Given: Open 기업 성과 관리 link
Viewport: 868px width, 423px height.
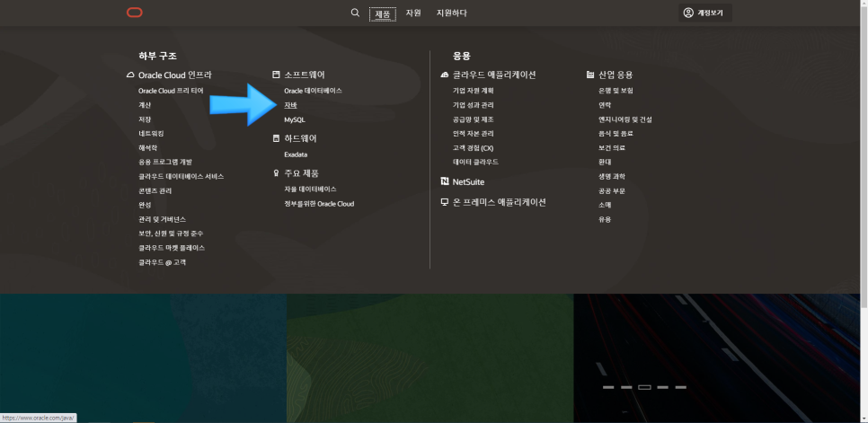Looking at the screenshot, I should (x=473, y=105).
